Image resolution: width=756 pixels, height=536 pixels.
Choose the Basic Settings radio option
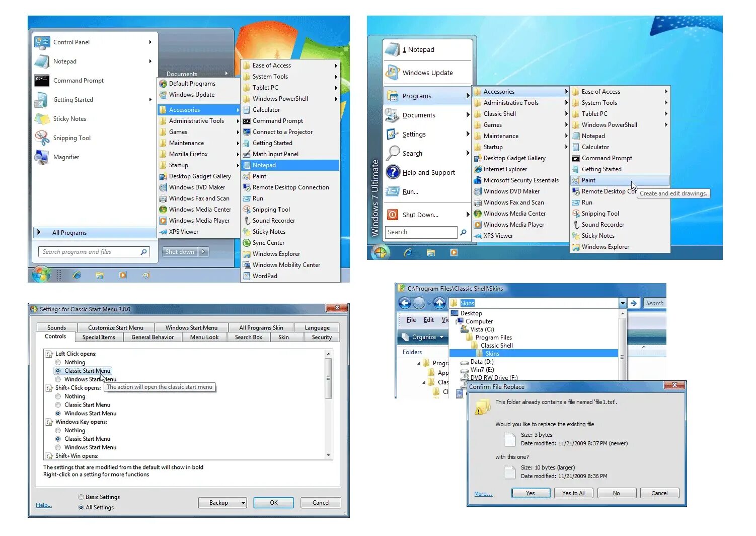click(x=81, y=497)
